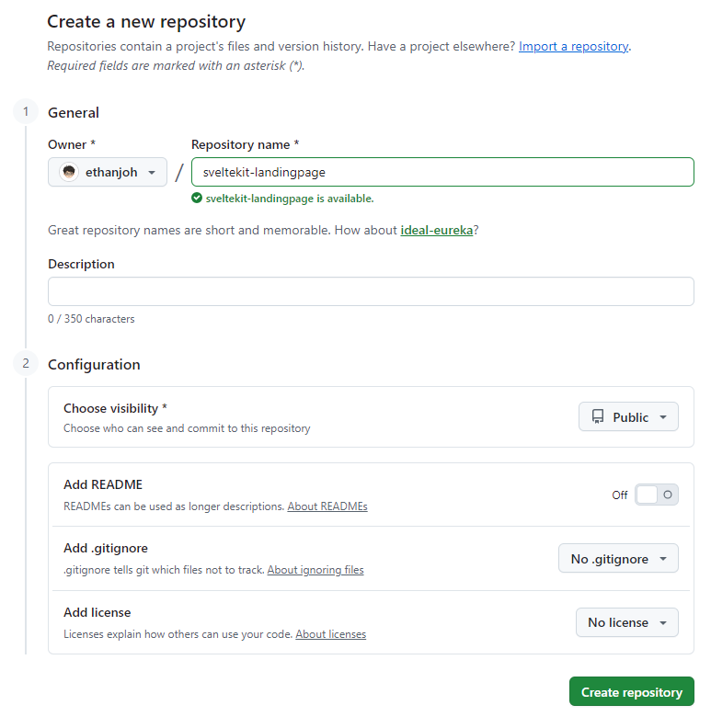Click the Off label beside README switch
The width and height of the screenshot is (711, 728).
tap(619, 495)
